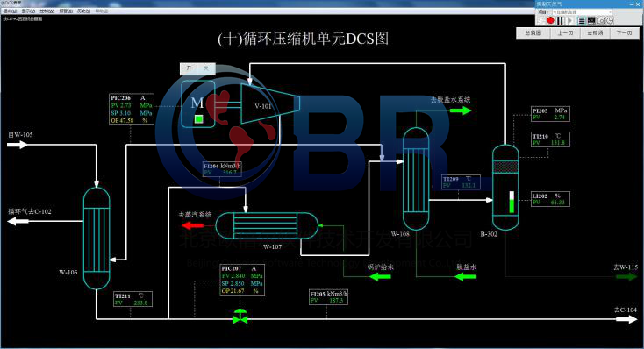Click the green 去脱盐水系统 arrow

[x=461, y=110]
